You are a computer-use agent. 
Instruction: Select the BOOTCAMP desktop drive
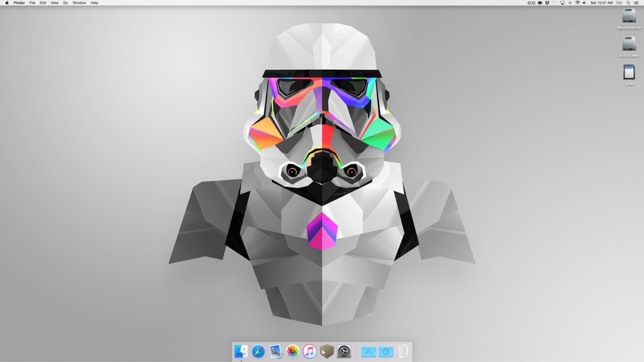click(629, 47)
